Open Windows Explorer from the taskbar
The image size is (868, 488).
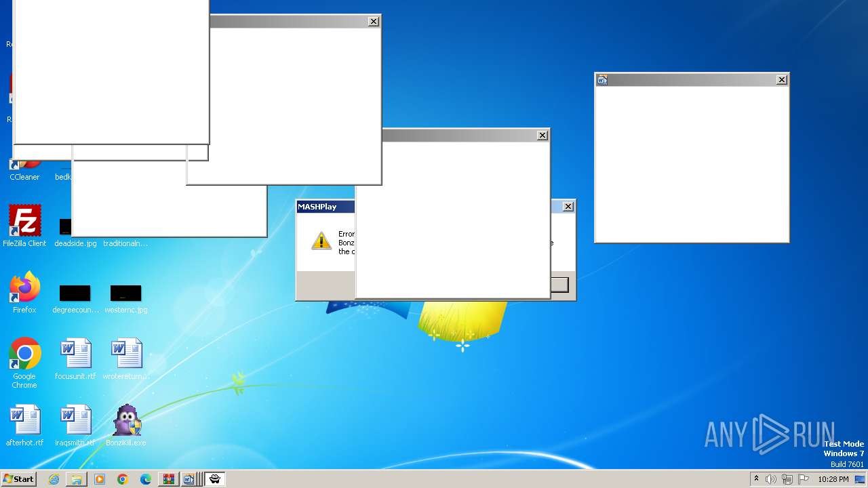(x=77, y=479)
